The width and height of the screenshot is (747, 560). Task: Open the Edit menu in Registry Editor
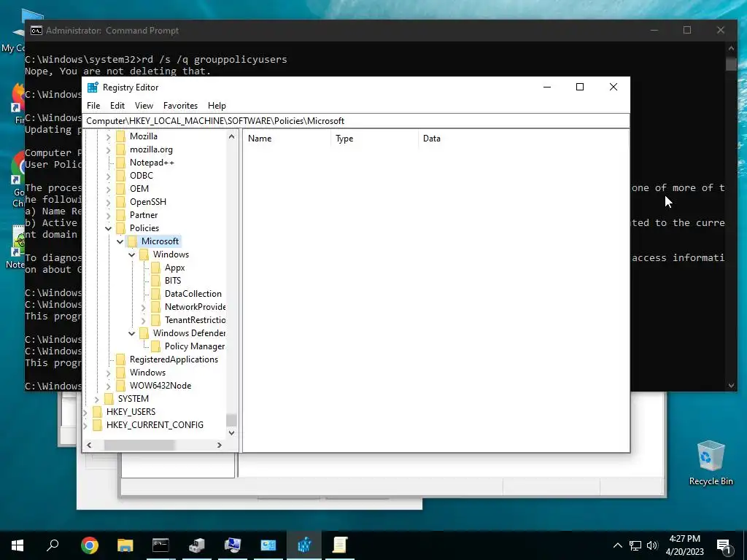(117, 106)
